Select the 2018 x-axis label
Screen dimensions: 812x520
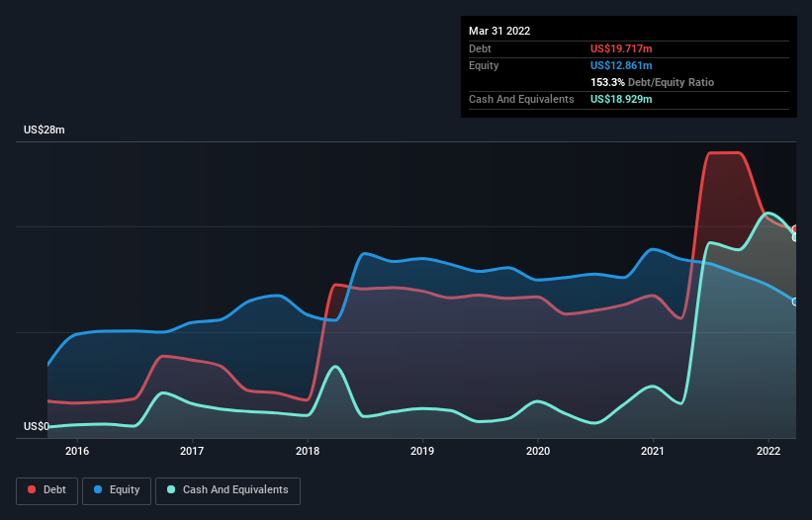coord(308,451)
